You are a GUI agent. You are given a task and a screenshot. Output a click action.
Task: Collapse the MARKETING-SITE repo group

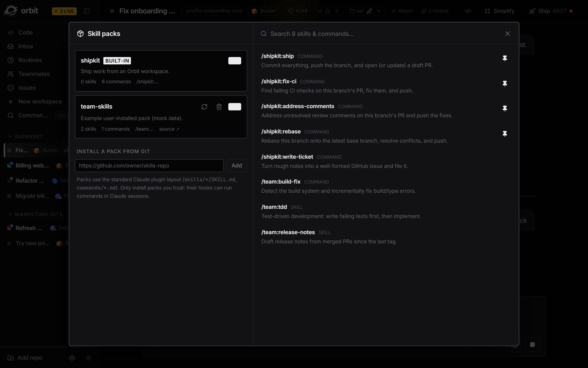coord(35,214)
